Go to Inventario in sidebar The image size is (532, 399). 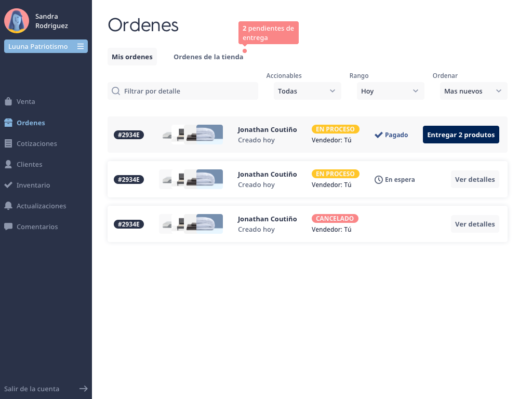click(33, 185)
